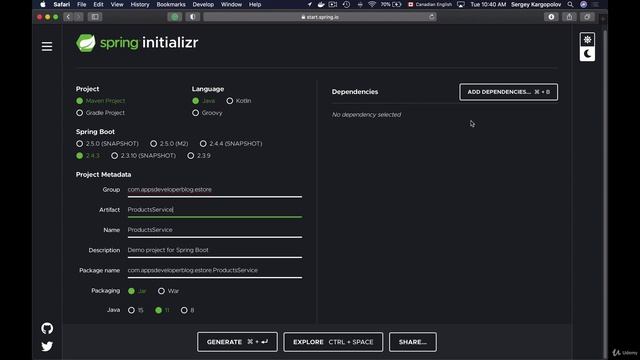Click the half-circle shield toolbar icon
This screenshot has width=640, height=360.
tap(193, 17)
